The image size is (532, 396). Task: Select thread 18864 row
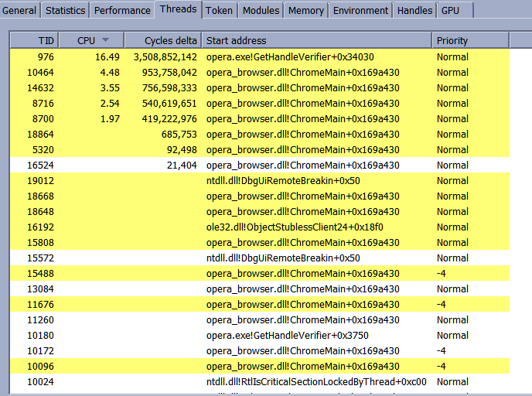(260, 135)
